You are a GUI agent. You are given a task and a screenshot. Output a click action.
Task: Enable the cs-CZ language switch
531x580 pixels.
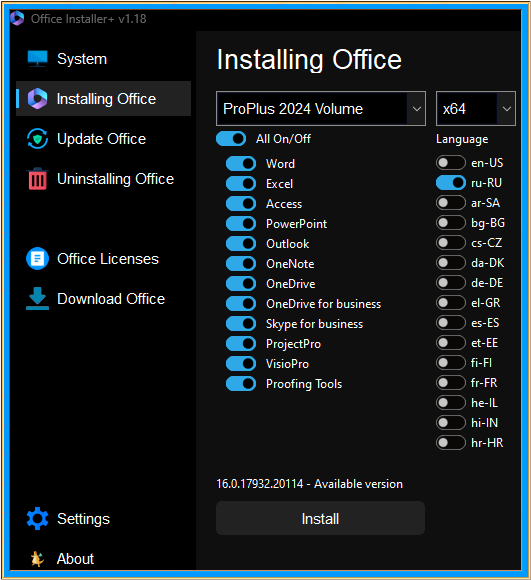pos(451,242)
